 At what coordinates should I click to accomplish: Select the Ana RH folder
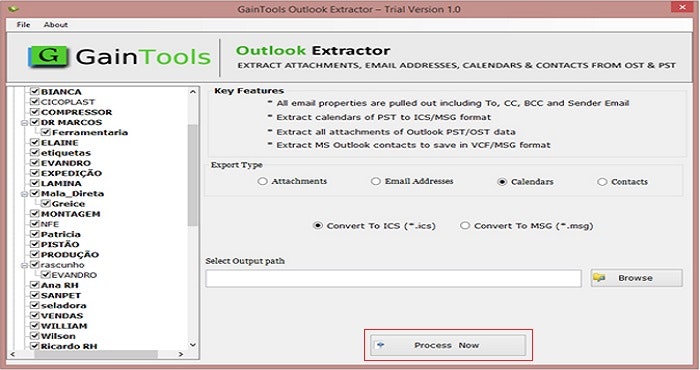(x=60, y=285)
